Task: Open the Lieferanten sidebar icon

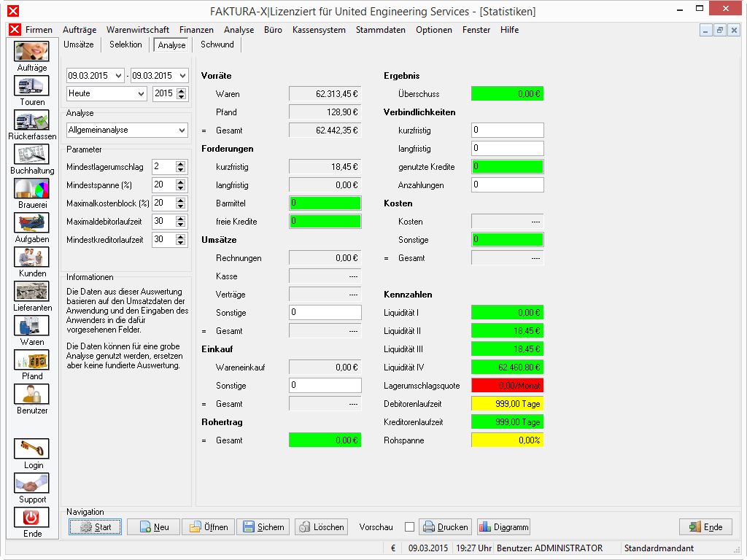Action: tap(31, 292)
